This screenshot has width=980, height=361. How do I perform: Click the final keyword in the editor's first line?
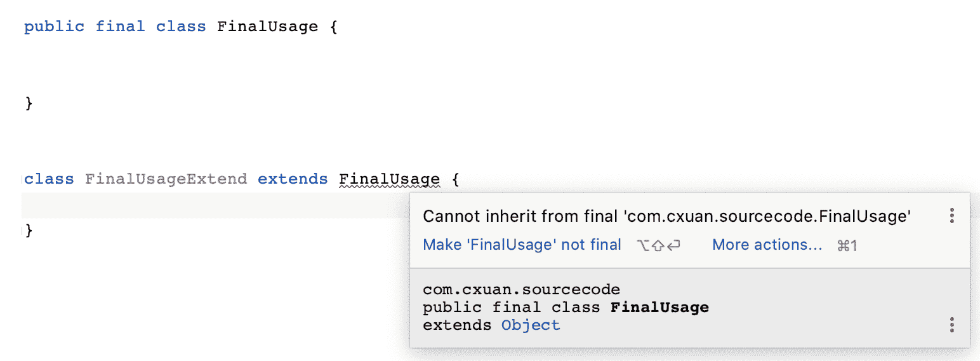(120, 27)
